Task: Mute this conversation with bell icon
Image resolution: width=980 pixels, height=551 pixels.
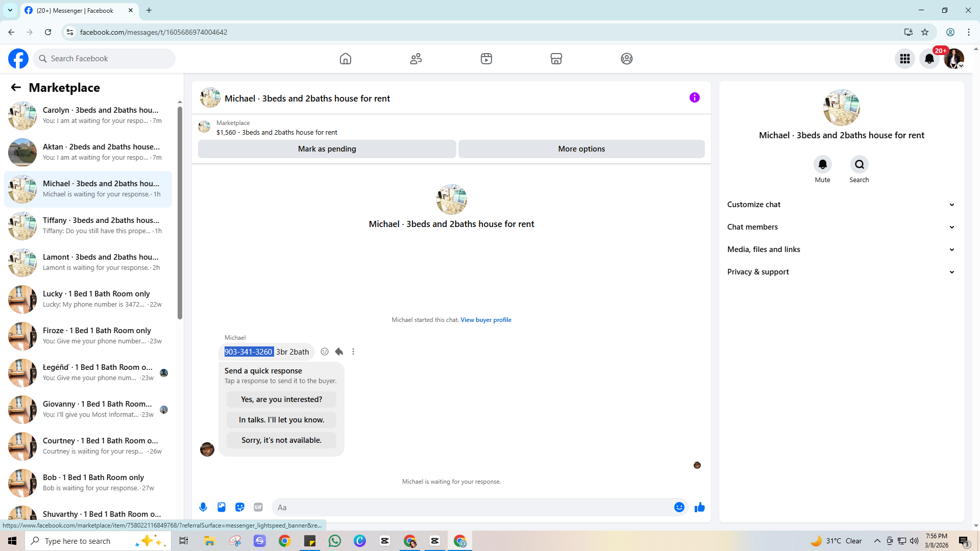Action: tap(822, 164)
